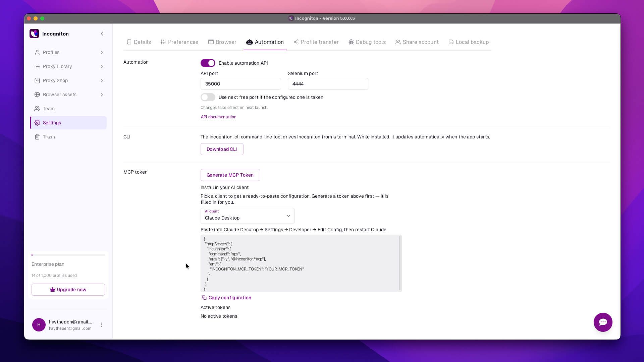
Task: Click the Browser tab window icon
Action: coord(211,42)
